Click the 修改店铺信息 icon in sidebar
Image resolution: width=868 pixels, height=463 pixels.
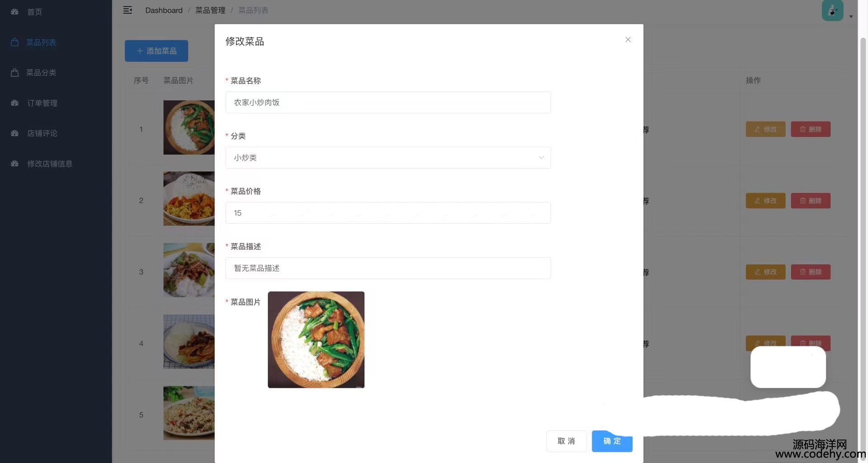[x=15, y=163]
